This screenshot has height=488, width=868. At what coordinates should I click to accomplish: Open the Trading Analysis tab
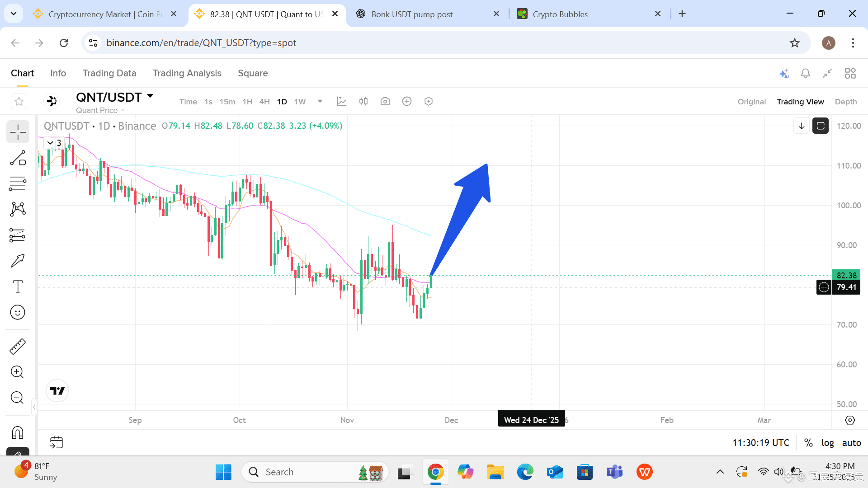click(187, 73)
